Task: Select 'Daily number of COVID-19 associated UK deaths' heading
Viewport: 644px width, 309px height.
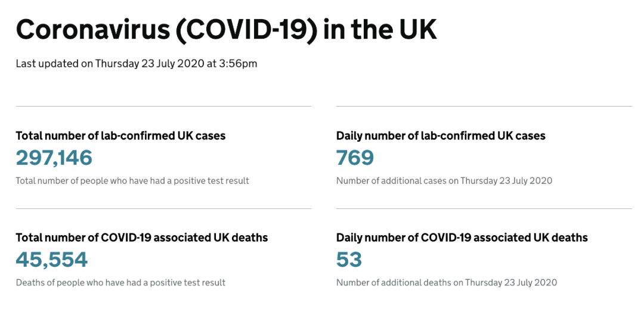Action: 462,238
